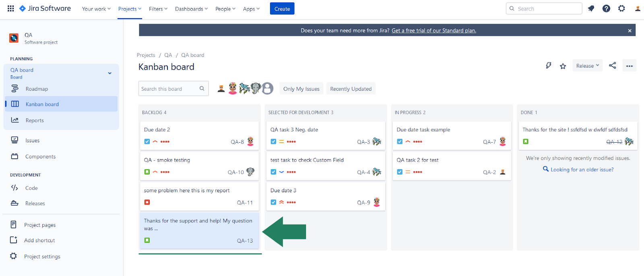Follow the 'Looking for an older issue?' link
This screenshot has height=276, width=644.
582,170
